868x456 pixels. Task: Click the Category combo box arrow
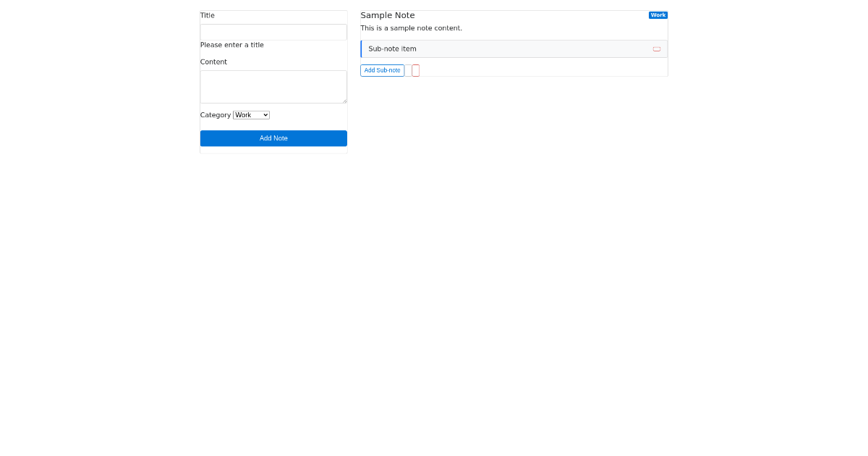[x=263, y=114]
